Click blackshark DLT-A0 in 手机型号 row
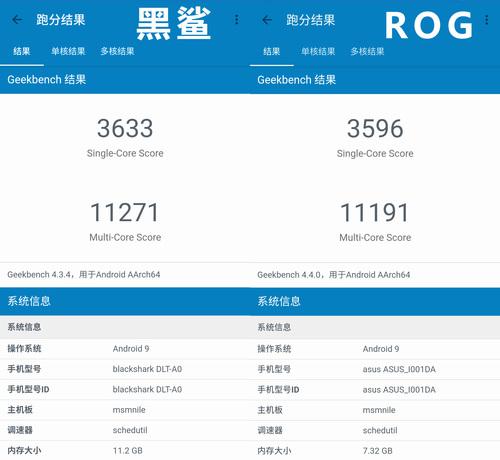This screenshot has width=500, height=460. coord(147,369)
